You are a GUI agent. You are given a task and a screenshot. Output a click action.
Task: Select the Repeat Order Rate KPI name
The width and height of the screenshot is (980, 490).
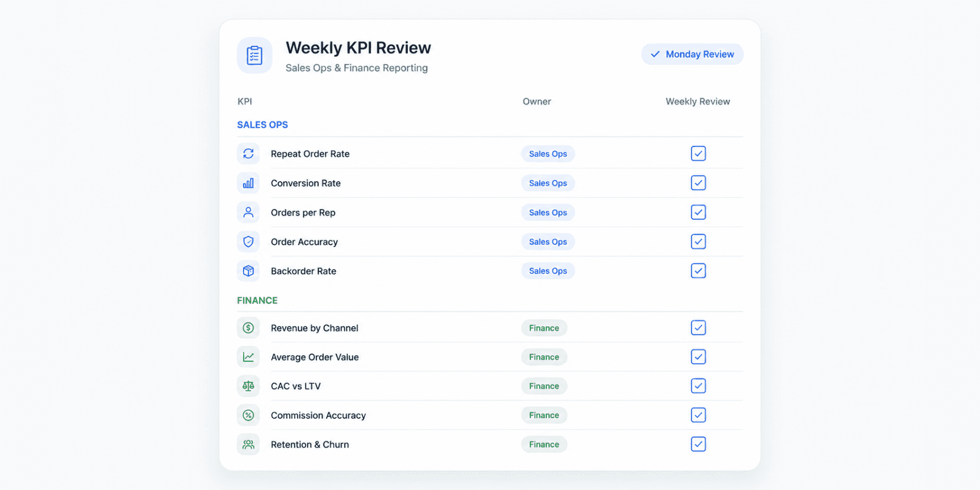tap(310, 154)
